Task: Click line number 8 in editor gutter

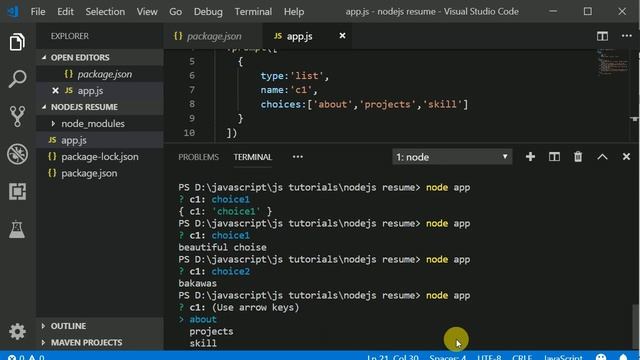Action: [x=192, y=104]
